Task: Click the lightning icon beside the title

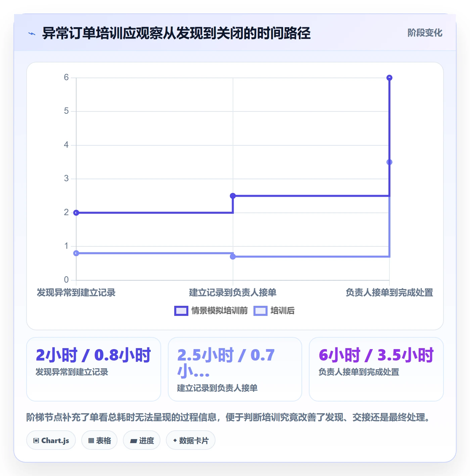Action: [x=32, y=34]
